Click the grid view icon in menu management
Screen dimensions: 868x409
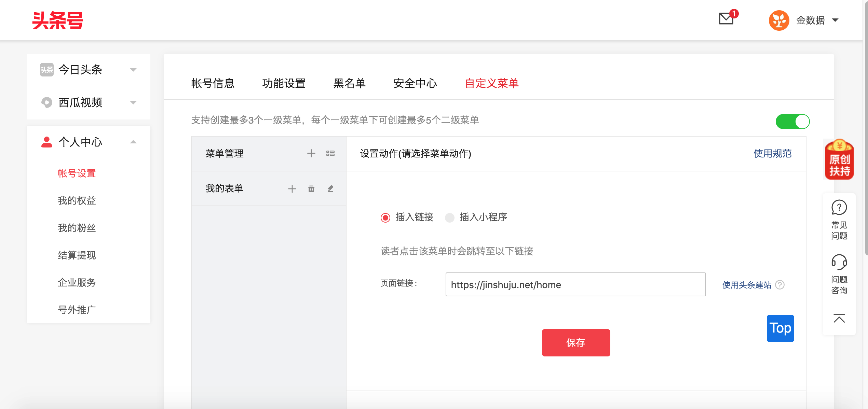click(x=330, y=154)
